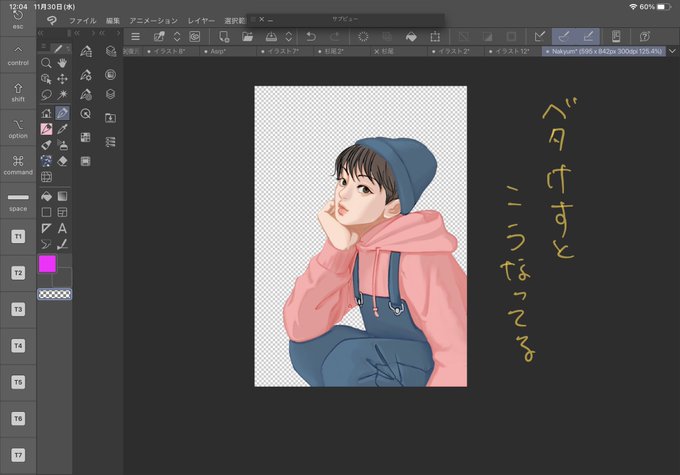The width and height of the screenshot is (680, 475).
Task: Switch to the Asrp canvas tab
Action: tap(227, 51)
